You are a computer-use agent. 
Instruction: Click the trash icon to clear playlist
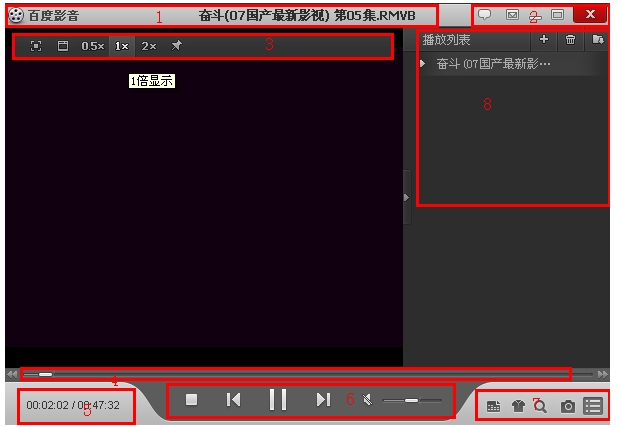coord(571,40)
